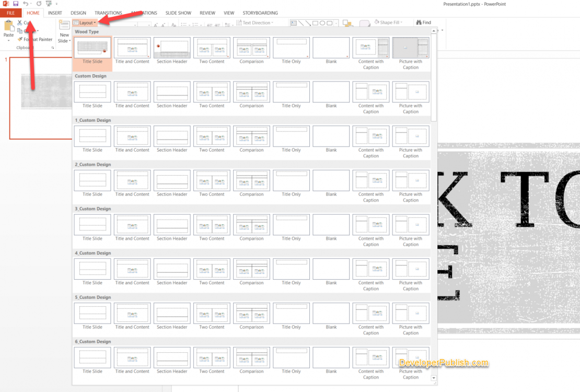The width and height of the screenshot is (580, 392).
Task: Open the FILE menu
Action: (10, 13)
